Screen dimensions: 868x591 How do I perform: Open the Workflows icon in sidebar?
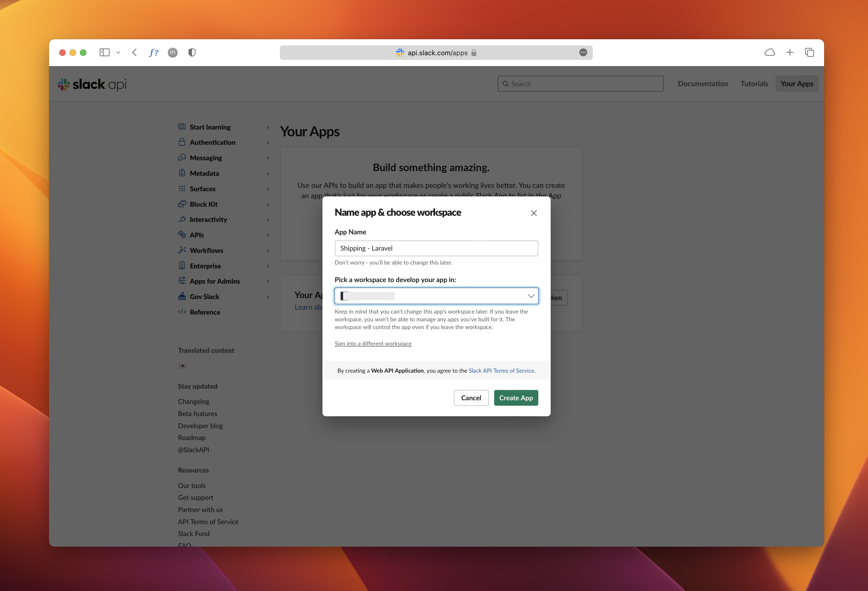182,250
